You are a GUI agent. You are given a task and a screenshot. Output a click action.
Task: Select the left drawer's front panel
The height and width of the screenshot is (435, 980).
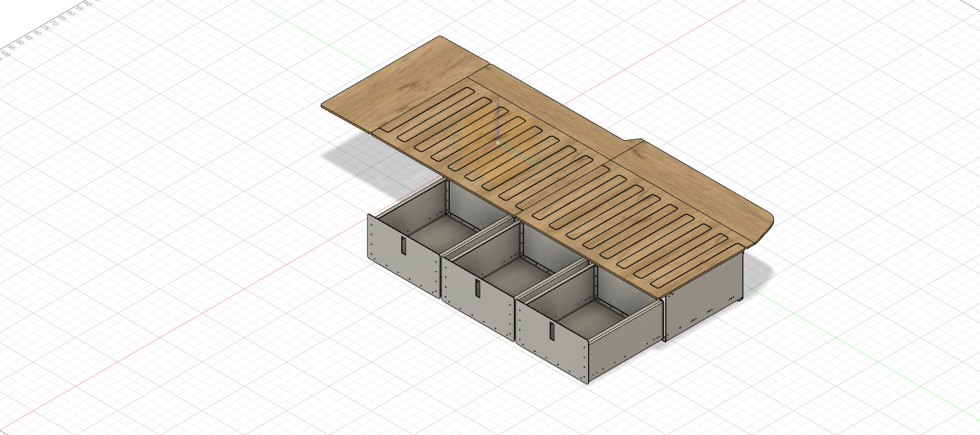(x=403, y=255)
